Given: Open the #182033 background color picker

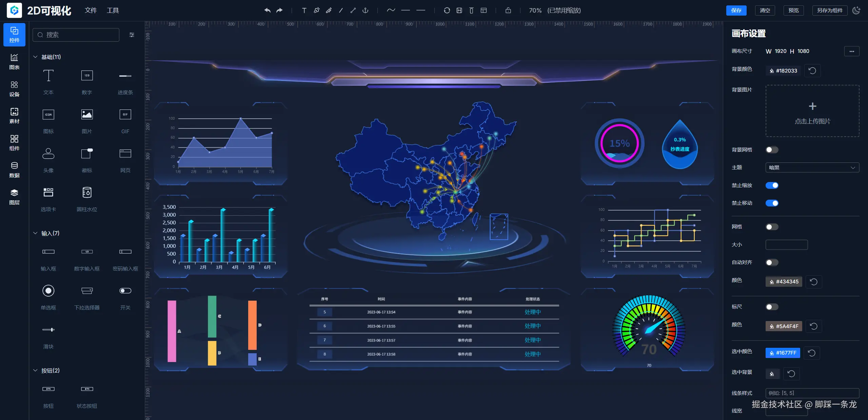Looking at the screenshot, I should coord(783,71).
